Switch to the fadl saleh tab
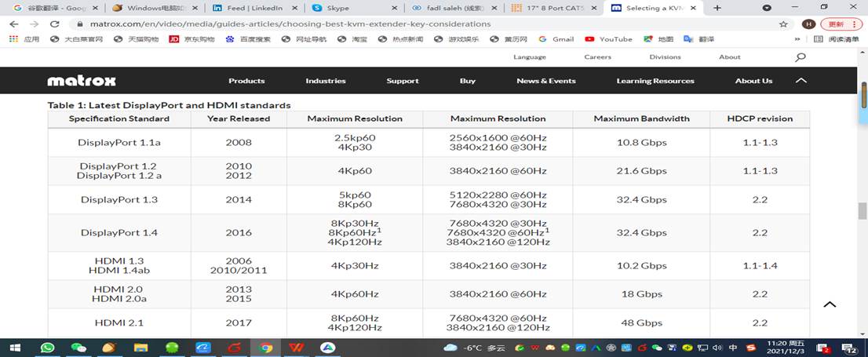 pos(453,9)
